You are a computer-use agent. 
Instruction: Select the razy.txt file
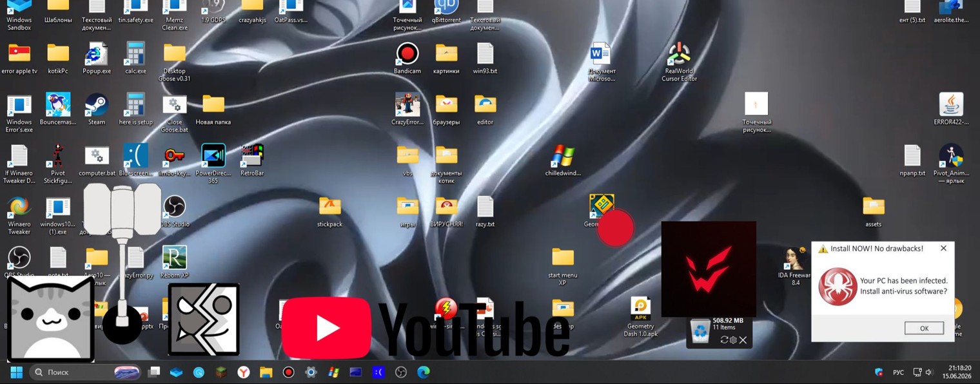coord(485,211)
